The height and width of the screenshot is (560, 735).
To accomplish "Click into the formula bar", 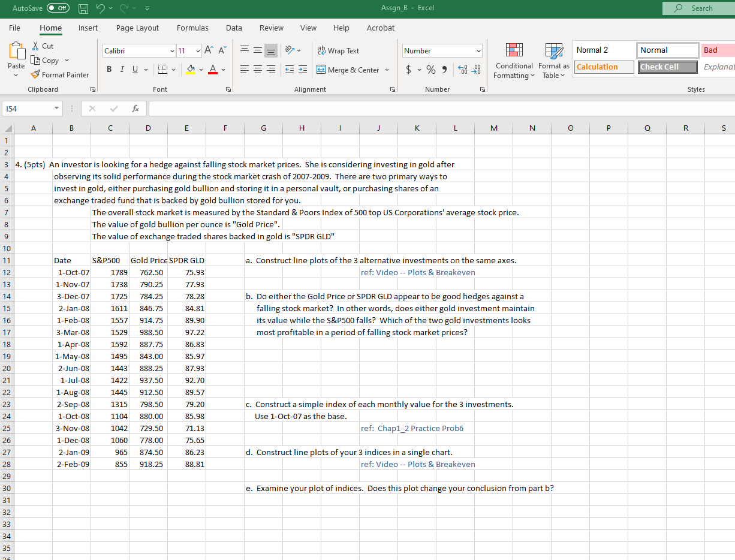I will tap(441, 109).
